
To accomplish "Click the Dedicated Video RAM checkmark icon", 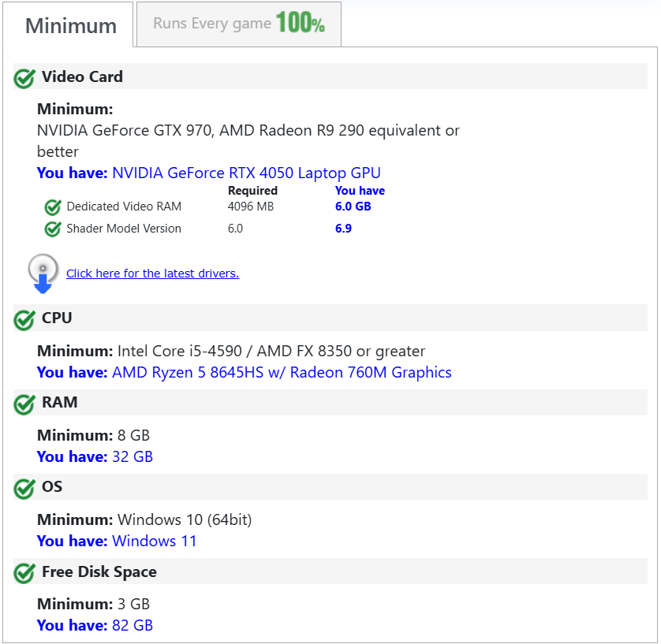I will pyautogui.click(x=53, y=207).
